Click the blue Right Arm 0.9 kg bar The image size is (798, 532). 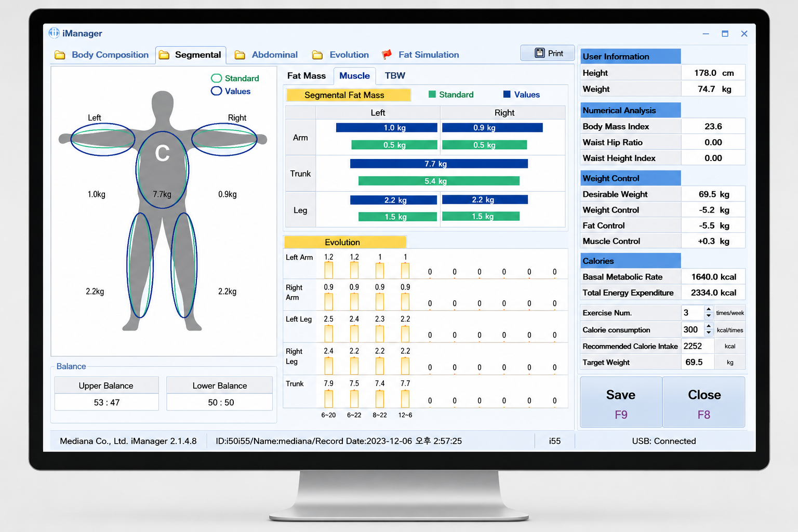pos(493,128)
